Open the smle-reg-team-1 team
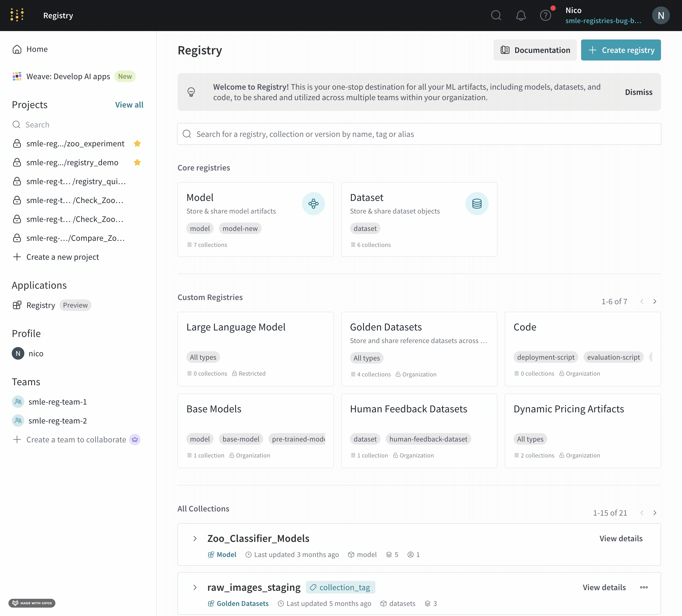The image size is (682, 616). tap(57, 402)
